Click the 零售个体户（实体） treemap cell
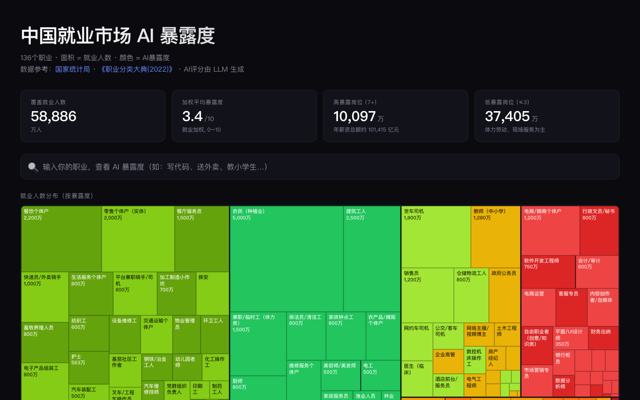Viewport: 640px width, 400px height. (138, 239)
